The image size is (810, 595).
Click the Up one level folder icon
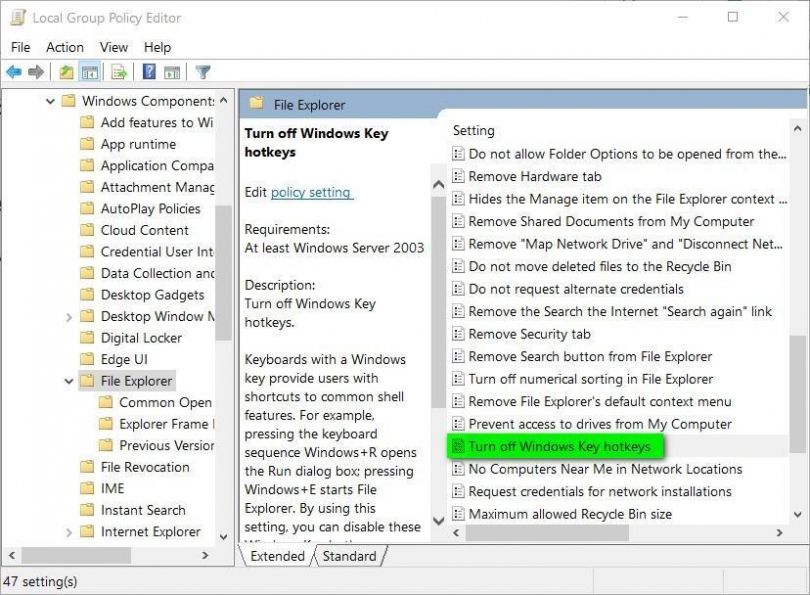(65, 71)
